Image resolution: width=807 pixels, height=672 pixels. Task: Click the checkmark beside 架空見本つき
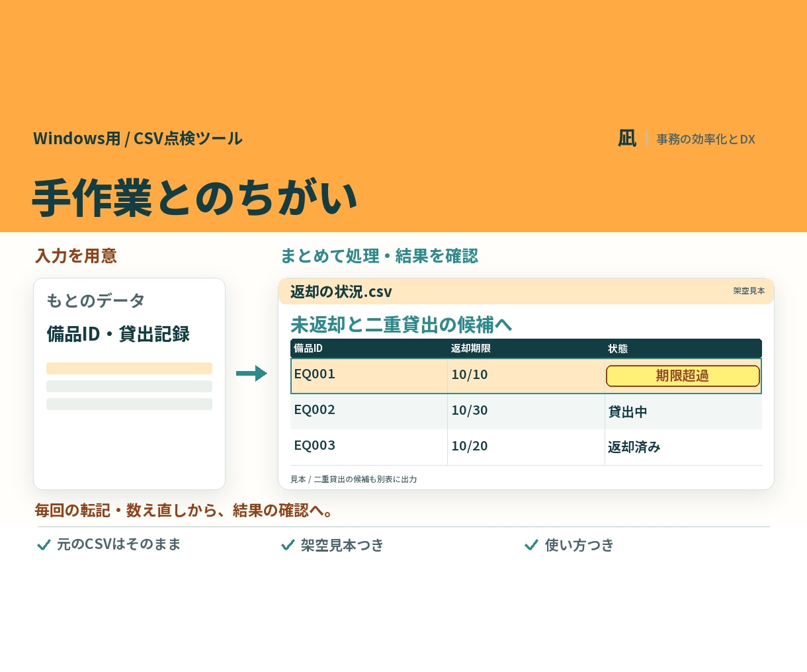click(288, 545)
